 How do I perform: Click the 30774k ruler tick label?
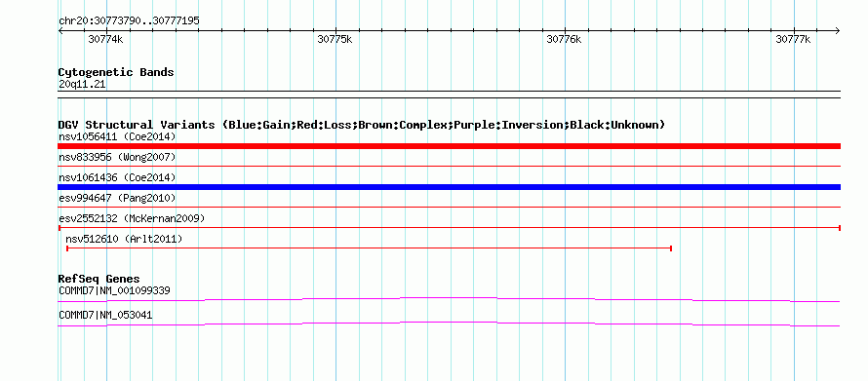(105, 39)
